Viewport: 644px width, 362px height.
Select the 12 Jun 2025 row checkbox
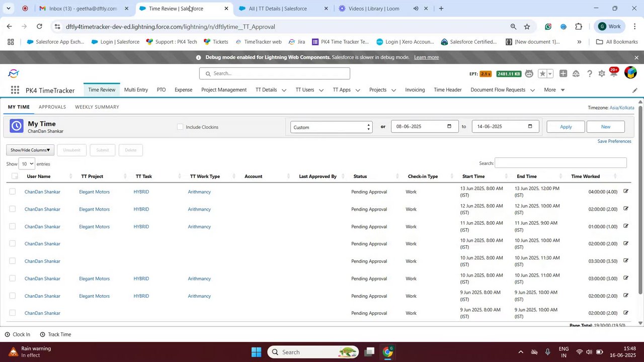[13, 209]
